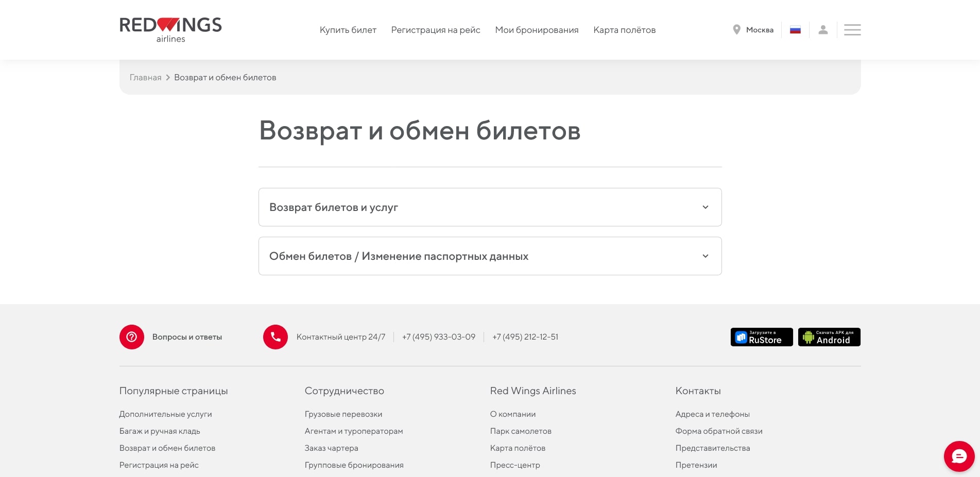Click the Главная breadcrumb link
Image resolution: width=980 pixels, height=477 pixels.
coord(145,77)
